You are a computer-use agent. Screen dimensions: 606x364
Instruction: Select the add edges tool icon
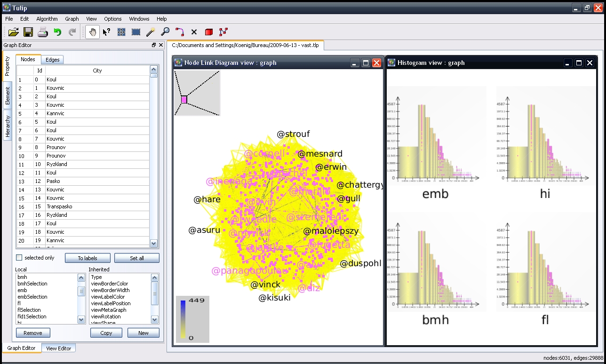tap(223, 32)
